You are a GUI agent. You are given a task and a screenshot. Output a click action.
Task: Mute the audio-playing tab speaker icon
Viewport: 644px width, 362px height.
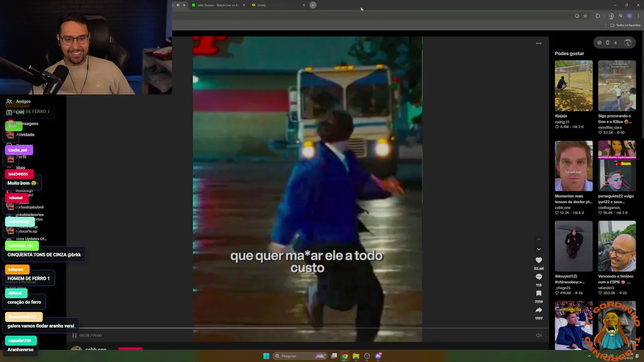178,5
